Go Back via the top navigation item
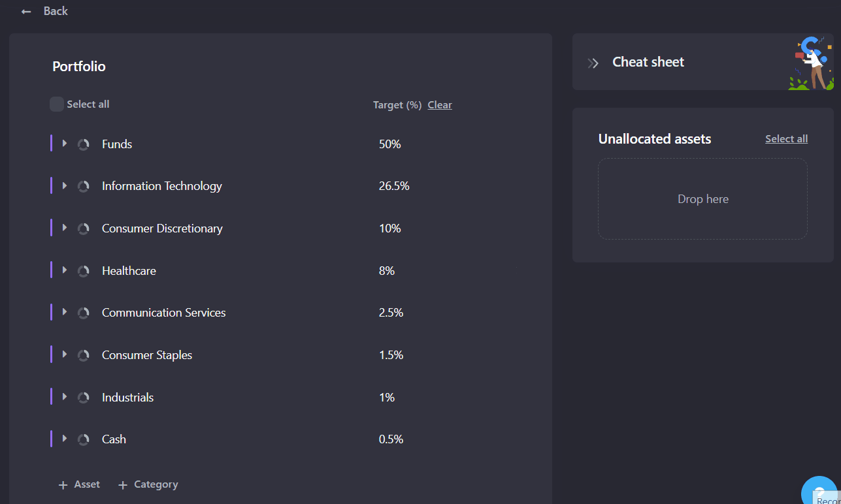Viewport: 841px width, 504px height. point(56,10)
